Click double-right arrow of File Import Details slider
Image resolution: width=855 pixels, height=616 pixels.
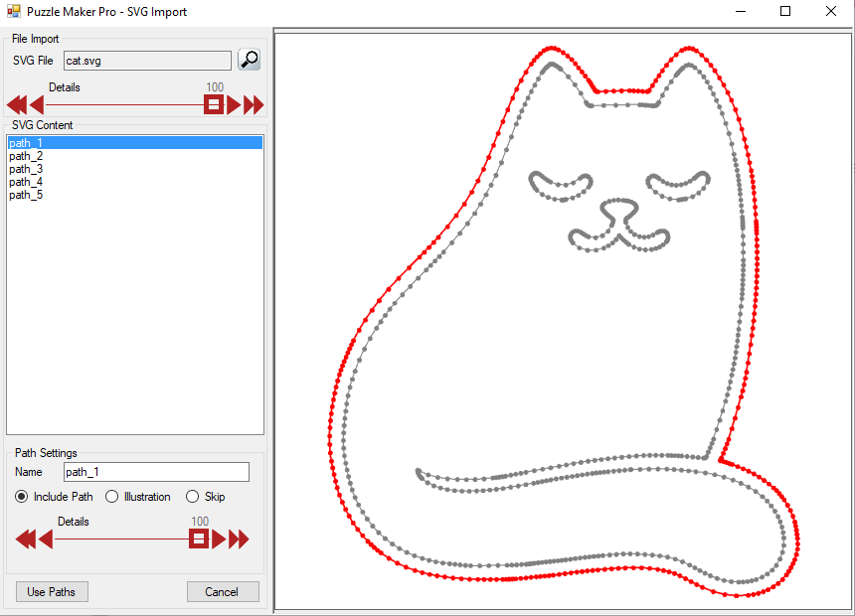coord(254,104)
